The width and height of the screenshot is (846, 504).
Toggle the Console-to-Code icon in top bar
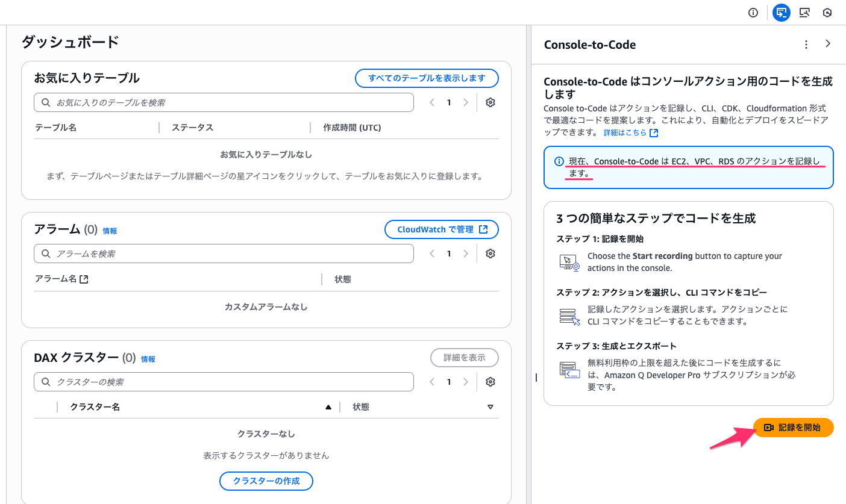coord(782,13)
